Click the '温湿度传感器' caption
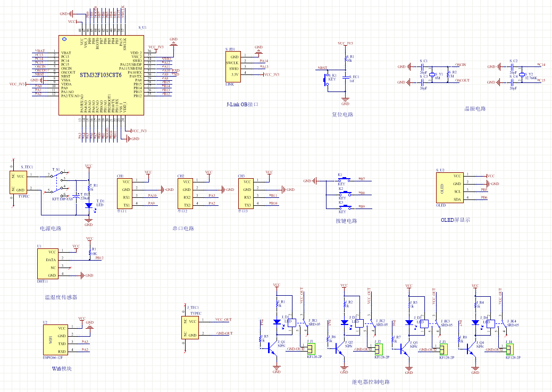Image resolution: width=552 pixels, height=392 pixels. (61, 297)
